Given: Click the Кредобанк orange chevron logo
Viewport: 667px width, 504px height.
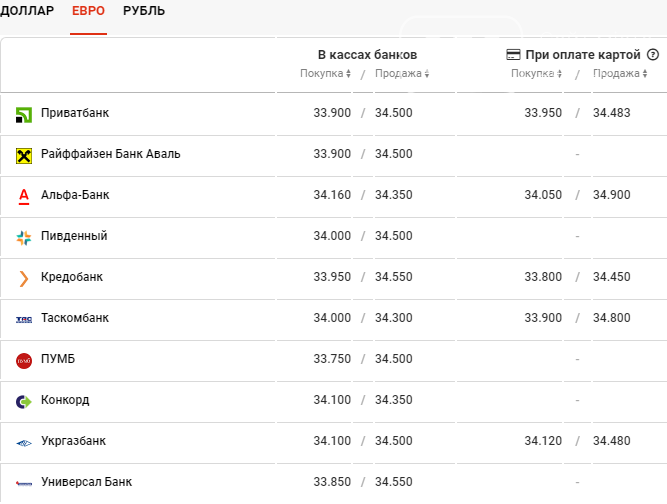Looking at the screenshot, I should coord(24,278).
